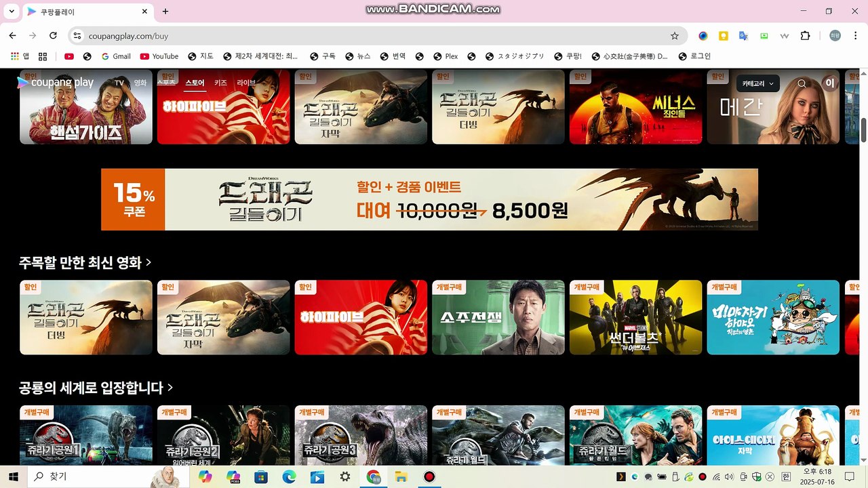This screenshot has width=868, height=488.
Task: Open tab search dropdown arrow
Action: pos(12,12)
